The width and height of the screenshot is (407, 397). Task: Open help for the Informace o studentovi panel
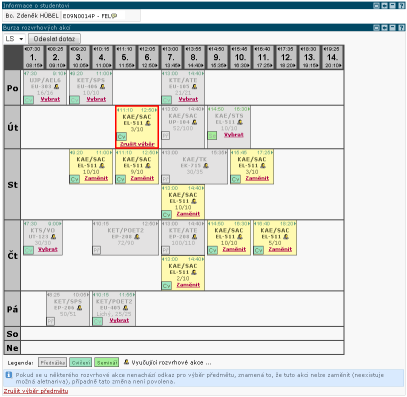[x=401, y=6]
